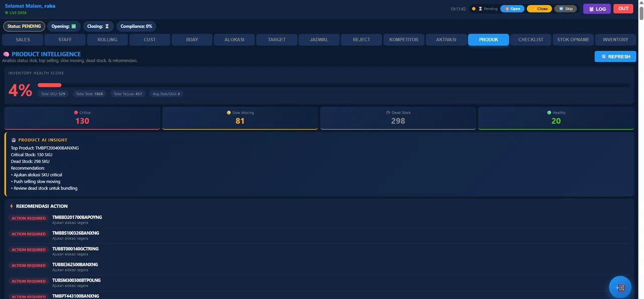
Task: Open the KOMPETITOR tab
Action: click(404, 40)
